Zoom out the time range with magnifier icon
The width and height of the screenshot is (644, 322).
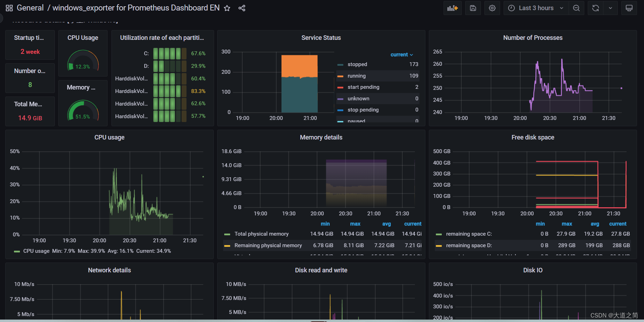577,8
